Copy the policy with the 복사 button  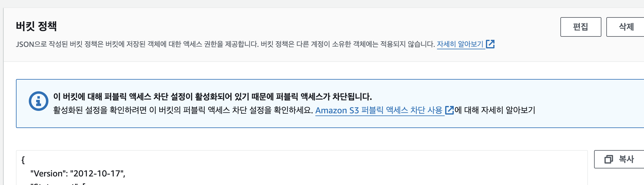[x=619, y=159]
